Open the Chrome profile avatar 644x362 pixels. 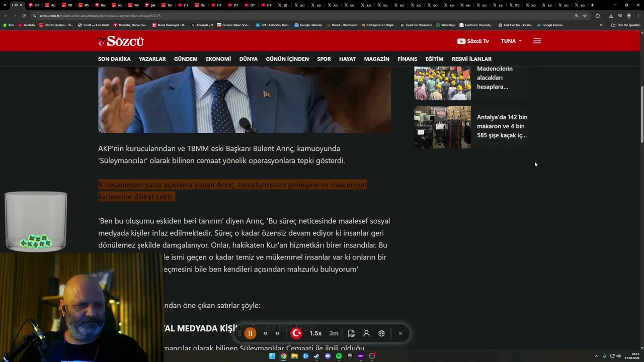[628, 16]
